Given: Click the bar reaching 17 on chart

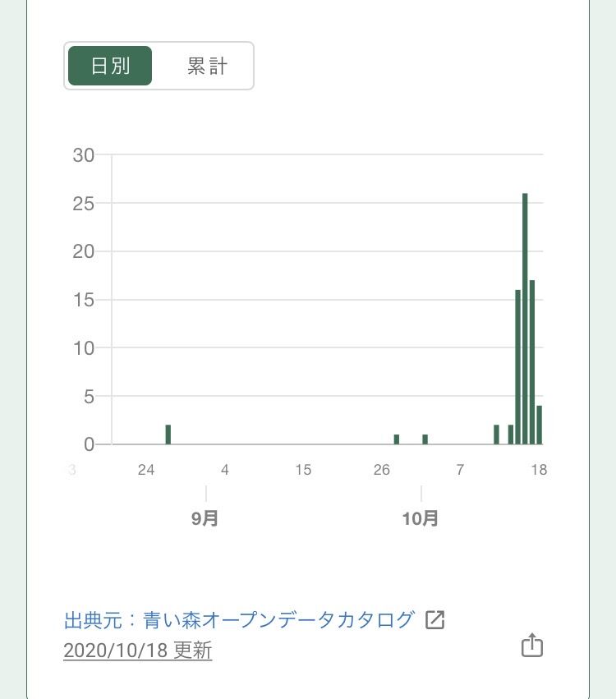Looking at the screenshot, I should click(532, 362).
